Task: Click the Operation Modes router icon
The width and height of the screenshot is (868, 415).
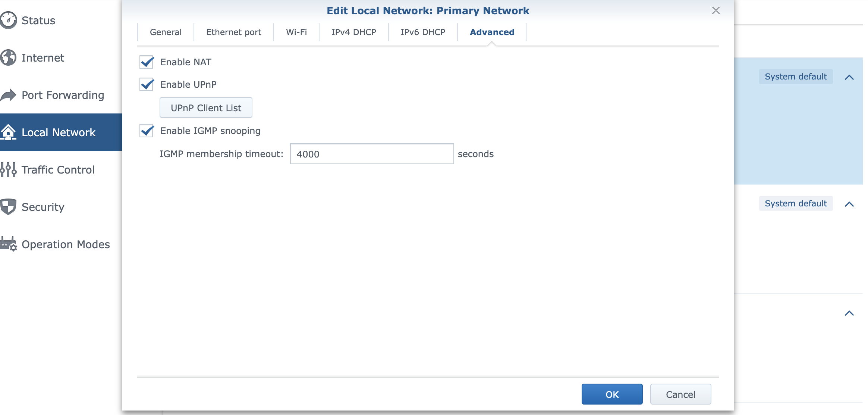Action: [x=8, y=244]
